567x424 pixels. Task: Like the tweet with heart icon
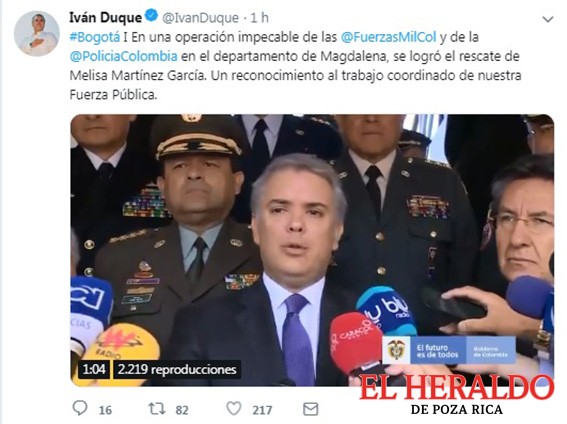tap(234, 408)
